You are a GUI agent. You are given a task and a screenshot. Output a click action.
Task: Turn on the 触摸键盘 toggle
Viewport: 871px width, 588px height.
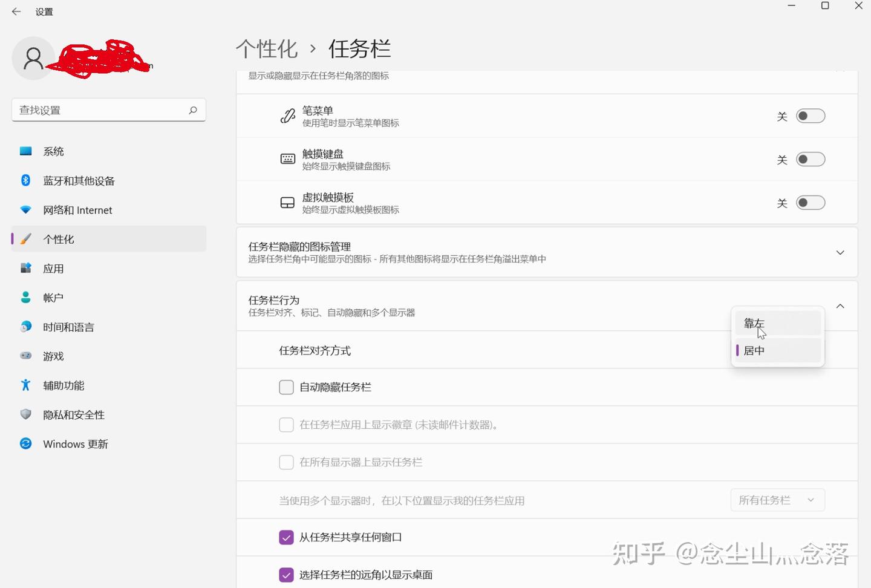pyautogui.click(x=811, y=159)
